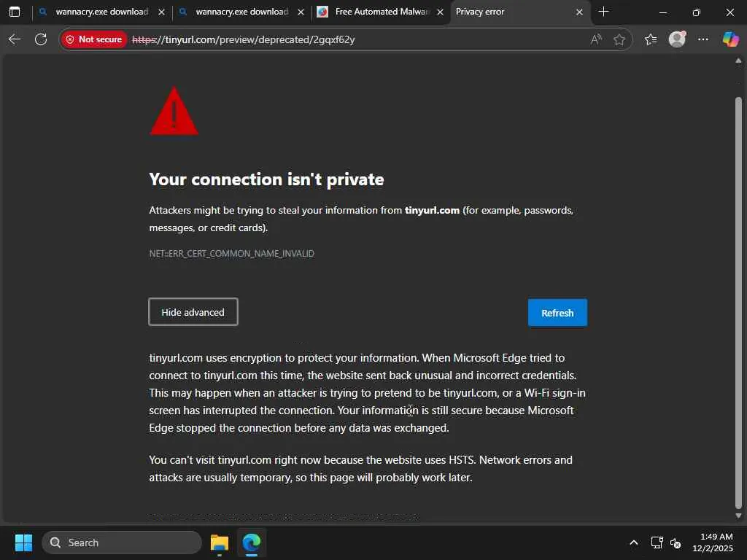The image size is (747, 560).
Task: Open File Explorer from the taskbar
Action: pos(220,542)
